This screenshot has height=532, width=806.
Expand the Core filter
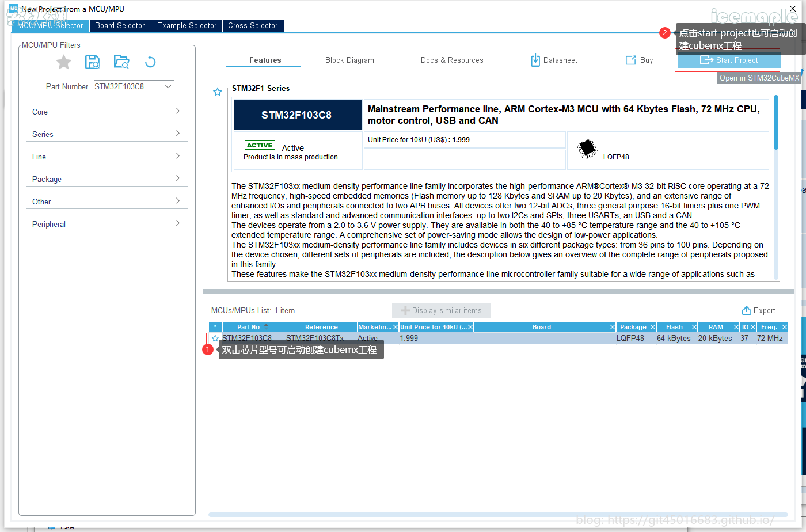(x=107, y=112)
